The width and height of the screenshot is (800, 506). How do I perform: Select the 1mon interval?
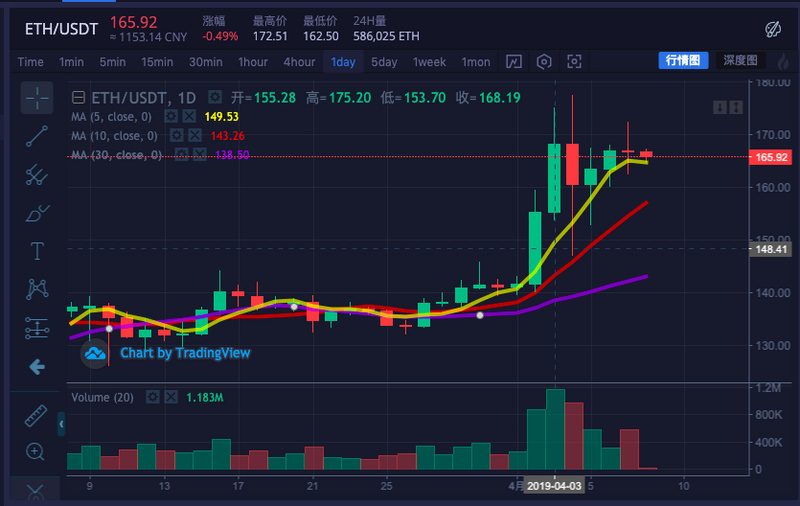tap(476, 62)
